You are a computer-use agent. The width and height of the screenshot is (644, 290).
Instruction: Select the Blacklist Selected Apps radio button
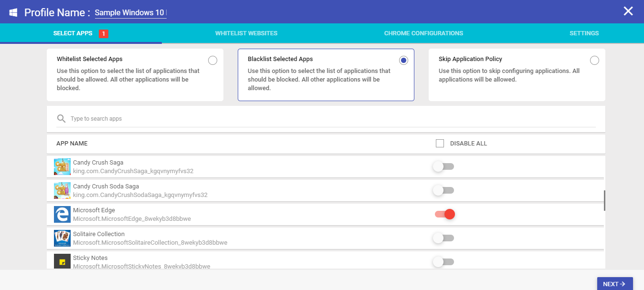(404, 60)
